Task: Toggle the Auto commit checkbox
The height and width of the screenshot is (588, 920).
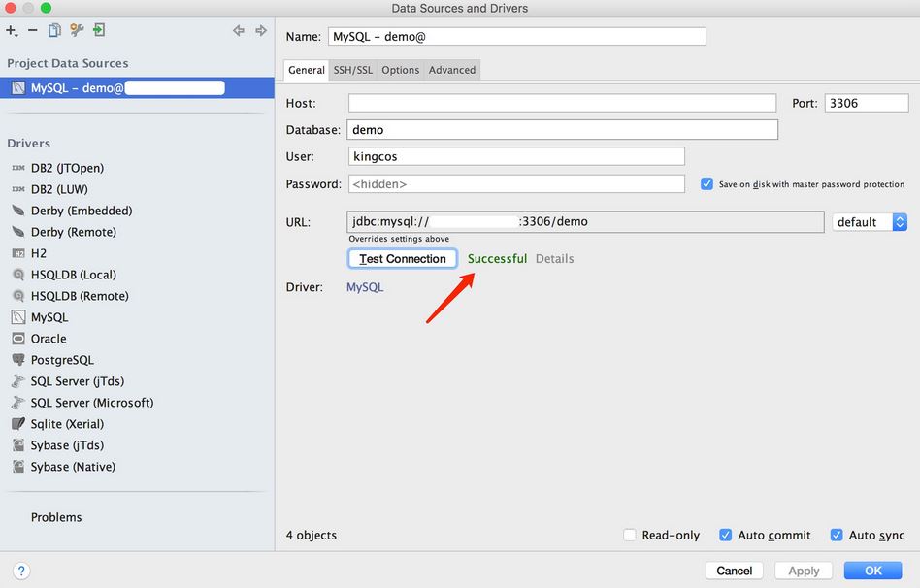Action: point(726,535)
